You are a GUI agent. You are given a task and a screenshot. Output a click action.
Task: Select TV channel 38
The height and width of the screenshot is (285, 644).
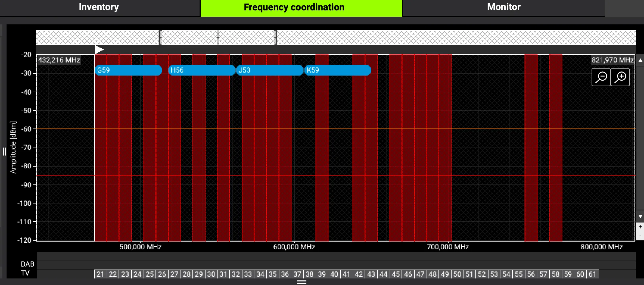tap(309, 274)
